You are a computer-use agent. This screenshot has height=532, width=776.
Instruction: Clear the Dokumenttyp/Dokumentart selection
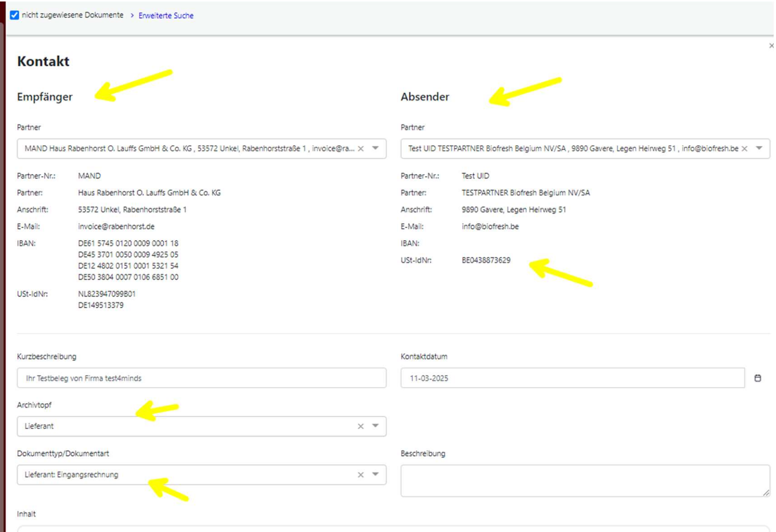[361, 475]
